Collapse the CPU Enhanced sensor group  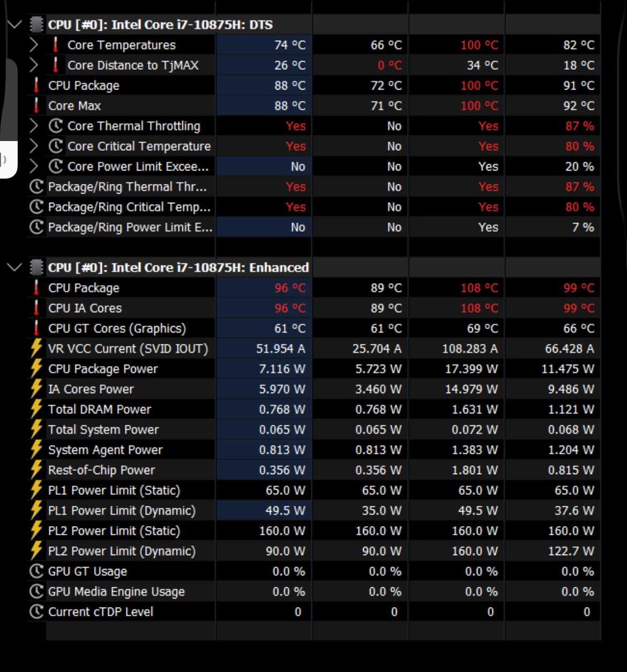(15, 267)
